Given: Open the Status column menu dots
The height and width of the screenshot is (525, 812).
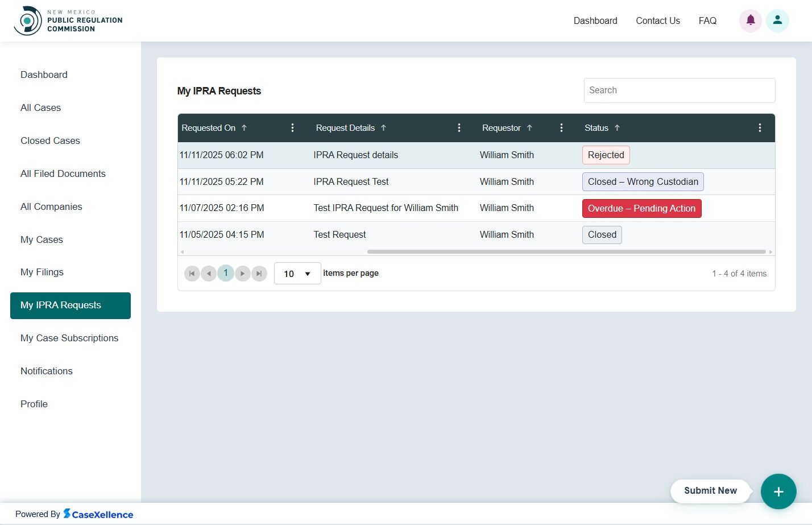Looking at the screenshot, I should [x=760, y=128].
